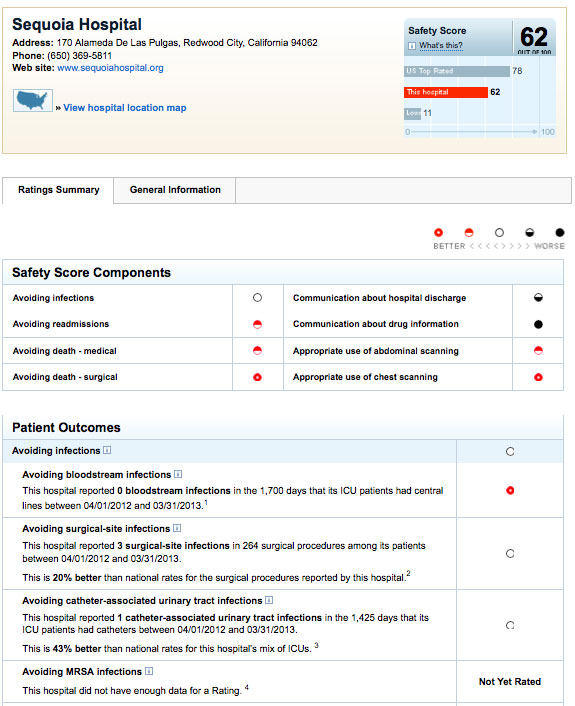The height and width of the screenshot is (706, 575).
Task: Click info icon beside What's this?
Action: [x=412, y=46]
